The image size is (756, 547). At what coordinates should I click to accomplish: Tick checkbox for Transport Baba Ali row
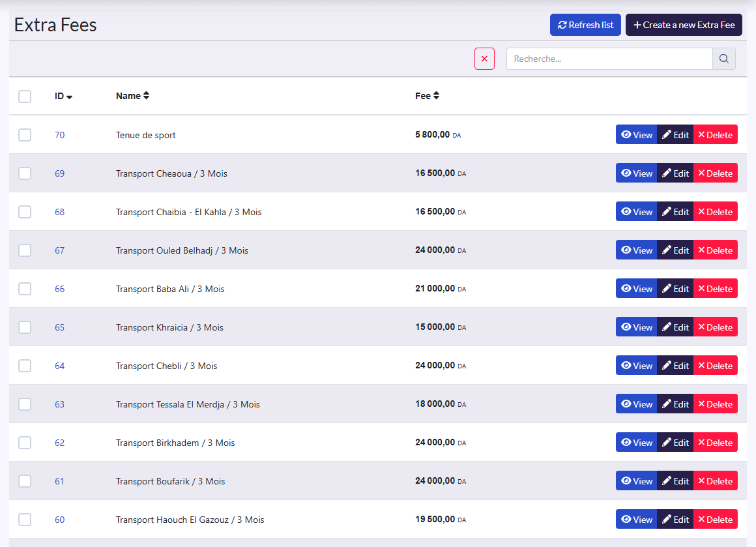point(25,288)
